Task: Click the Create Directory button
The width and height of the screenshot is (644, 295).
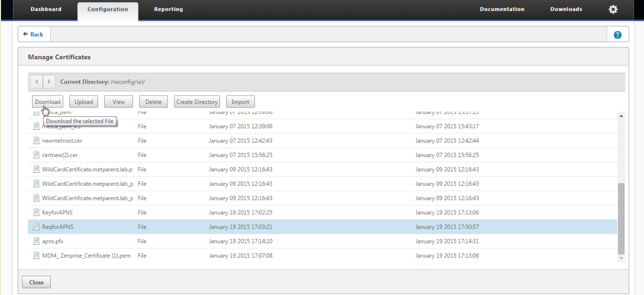Action: [x=197, y=102]
